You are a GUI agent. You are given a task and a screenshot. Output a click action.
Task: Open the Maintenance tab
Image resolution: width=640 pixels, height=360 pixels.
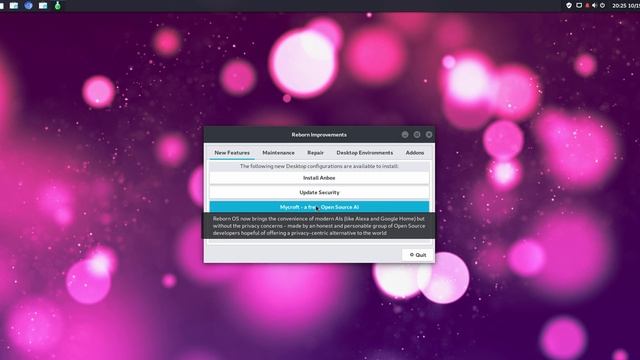(278, 153)
